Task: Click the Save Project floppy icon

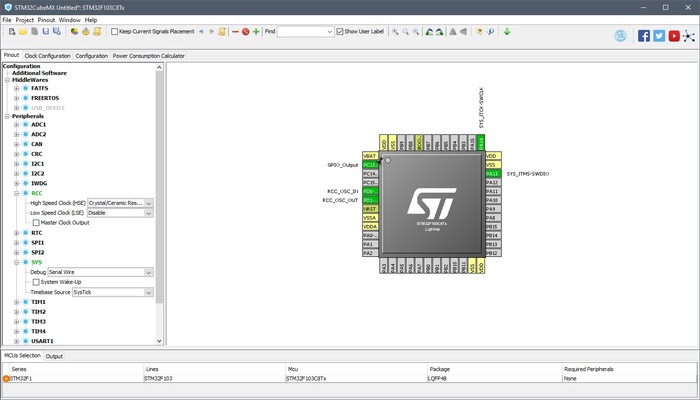Action: coord(46,31)
